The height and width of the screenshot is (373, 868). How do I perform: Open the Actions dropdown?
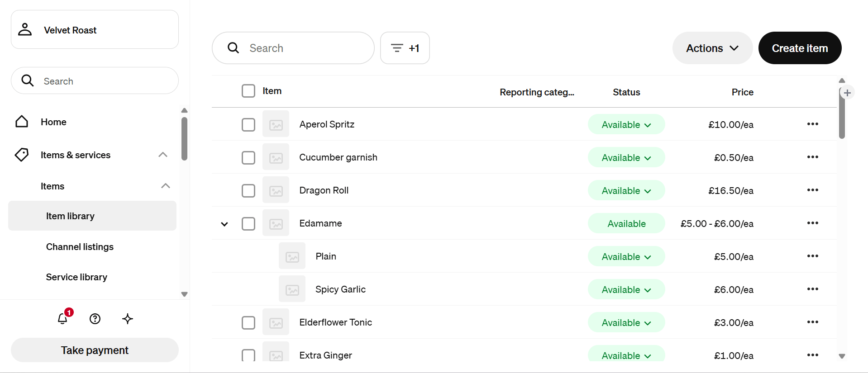(712, 48)
